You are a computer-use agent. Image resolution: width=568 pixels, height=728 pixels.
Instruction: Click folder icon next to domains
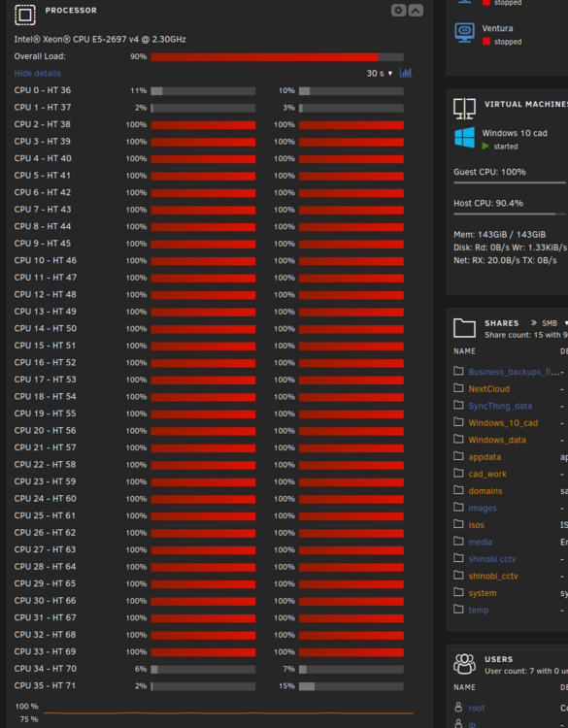tap(458, 490)
